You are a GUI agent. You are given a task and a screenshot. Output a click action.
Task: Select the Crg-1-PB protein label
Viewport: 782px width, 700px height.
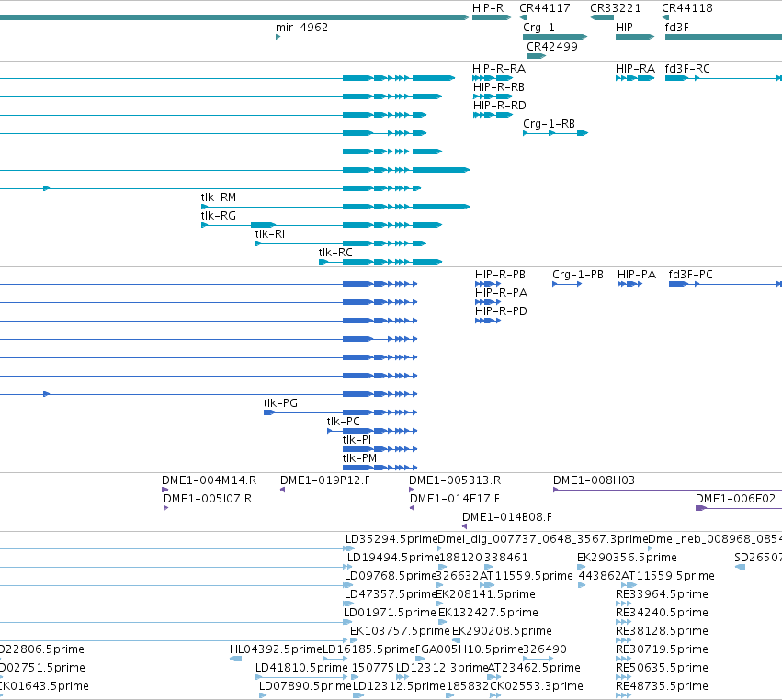tap(578, 275)
